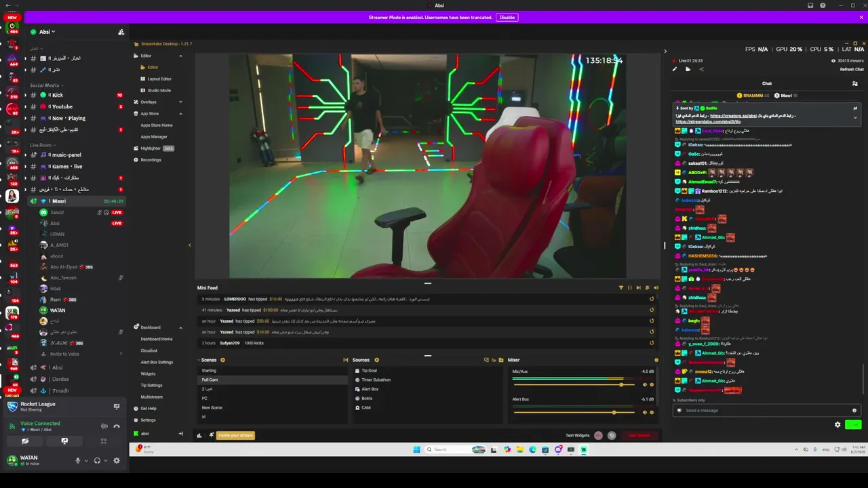Mute the Alert Box audio speaker icon
The height and width of the screenshot is (488, 868).
[644, 412]
